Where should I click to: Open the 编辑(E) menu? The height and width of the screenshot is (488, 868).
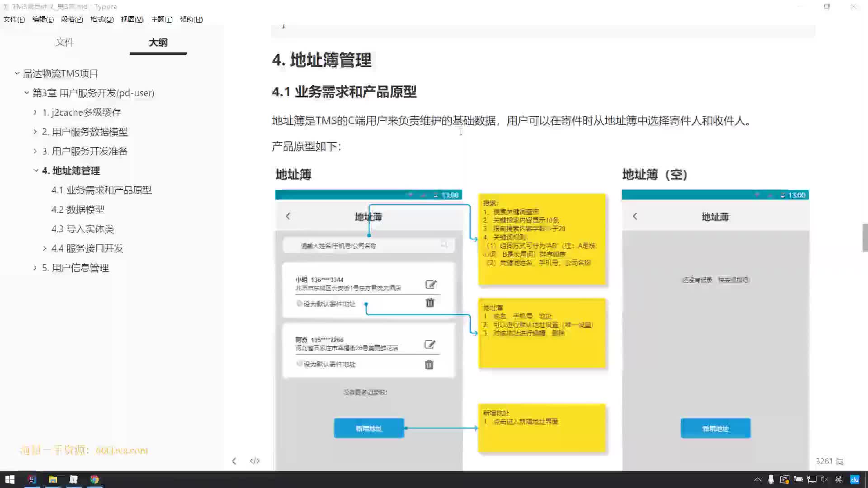(43, 19)
